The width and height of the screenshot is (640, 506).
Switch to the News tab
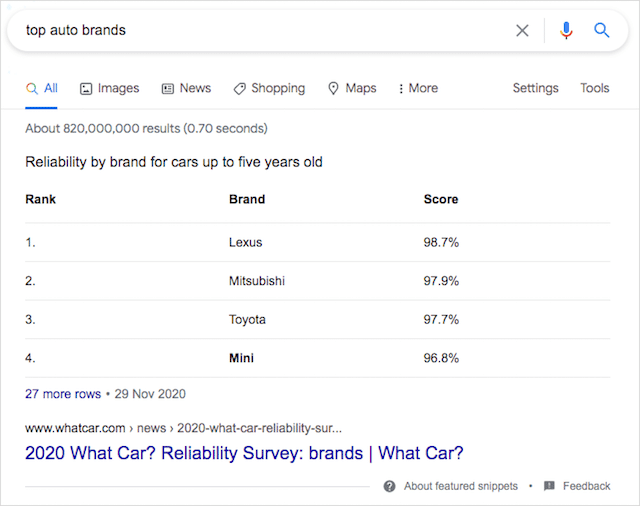click(x=195, y=88)
